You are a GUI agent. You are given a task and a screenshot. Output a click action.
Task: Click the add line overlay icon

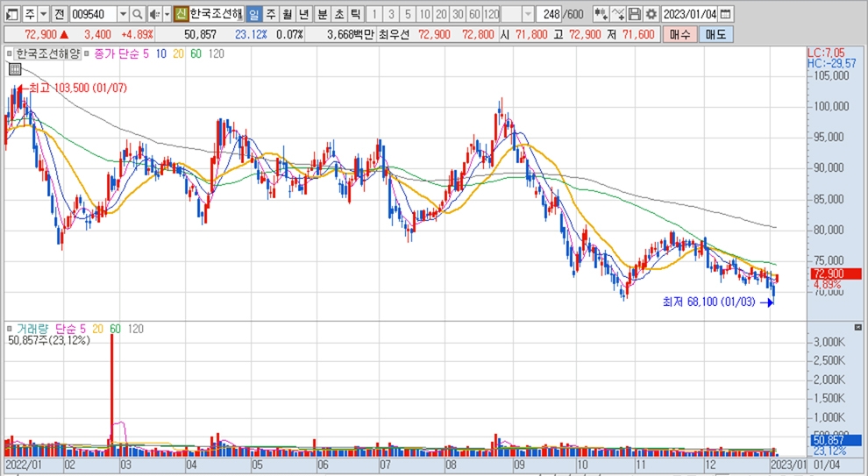618,14
